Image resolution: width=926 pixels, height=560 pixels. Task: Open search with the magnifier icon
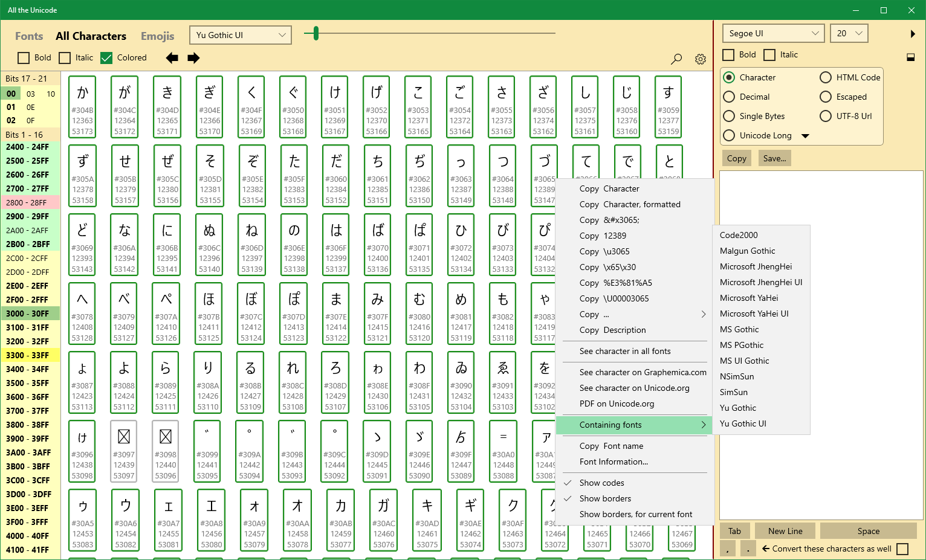(676, 59)
